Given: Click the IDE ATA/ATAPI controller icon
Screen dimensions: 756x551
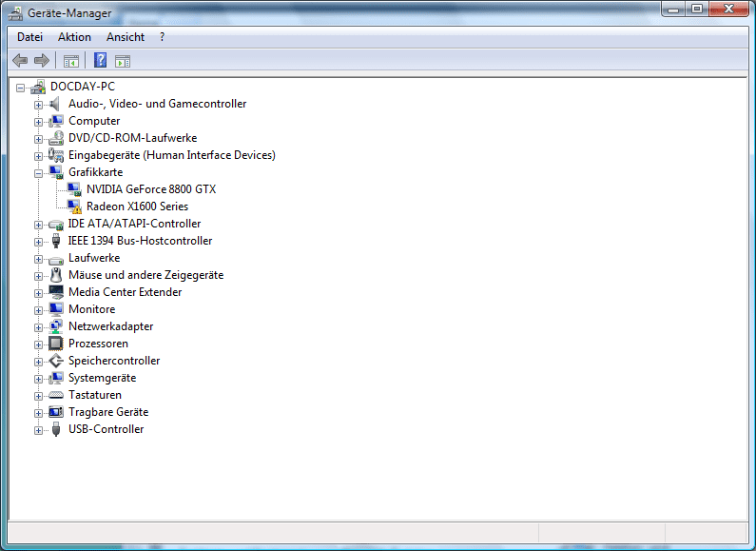Looking at the screenshot, I should click(x=56, y=225).
